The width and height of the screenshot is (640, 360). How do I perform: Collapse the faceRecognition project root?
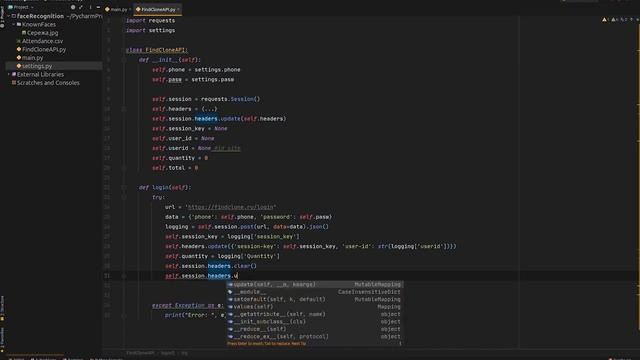point(9,16)
